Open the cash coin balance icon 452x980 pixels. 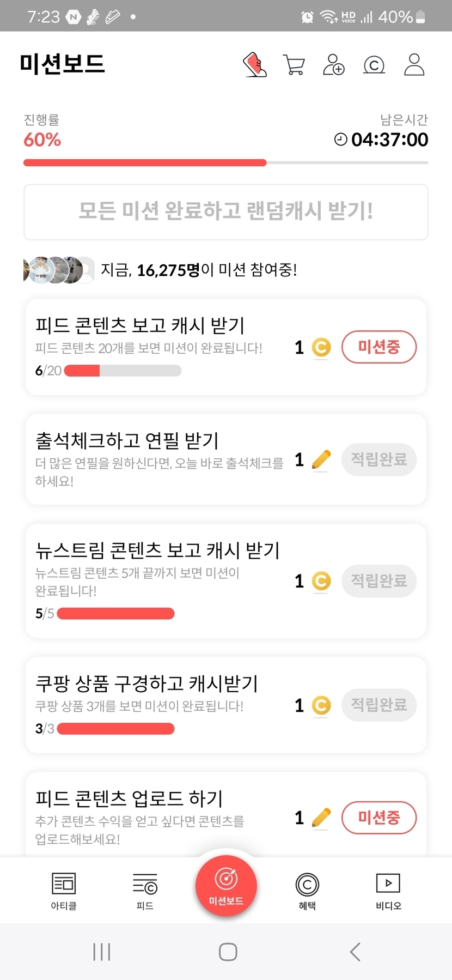[x=374, y=65]
